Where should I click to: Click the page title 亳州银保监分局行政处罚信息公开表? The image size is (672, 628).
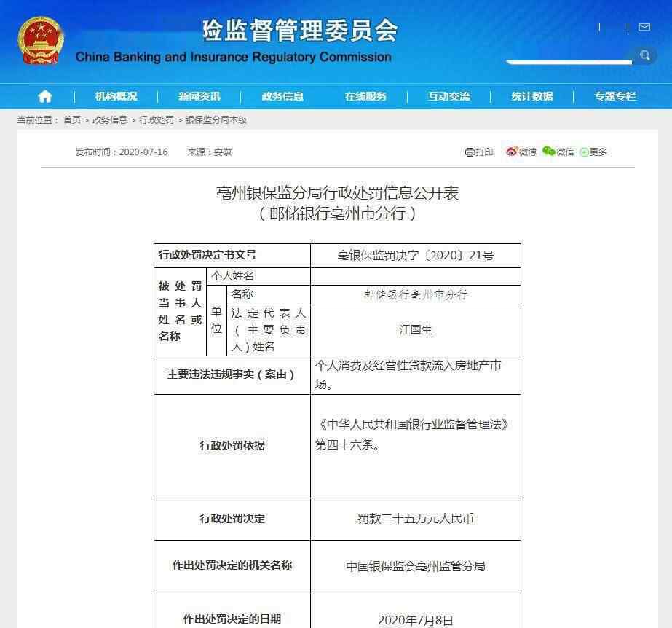337,193
